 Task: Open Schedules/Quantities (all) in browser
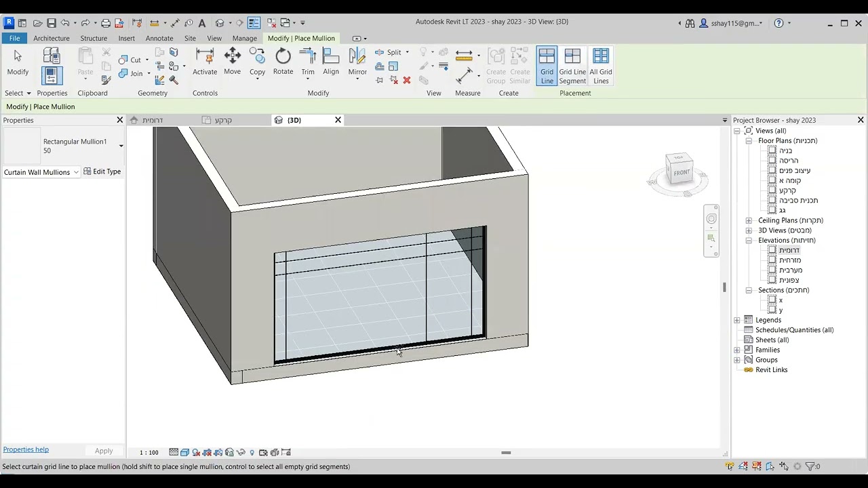(x=794, y=330)
